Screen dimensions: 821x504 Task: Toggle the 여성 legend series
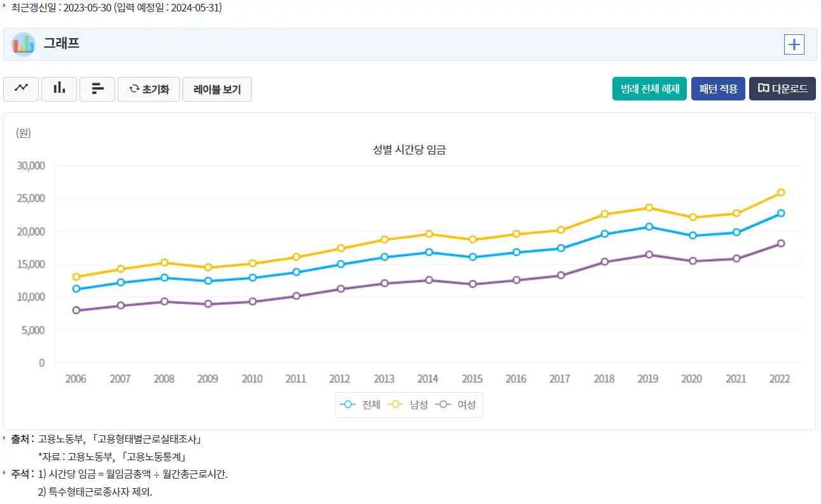[x=456, y=404]
